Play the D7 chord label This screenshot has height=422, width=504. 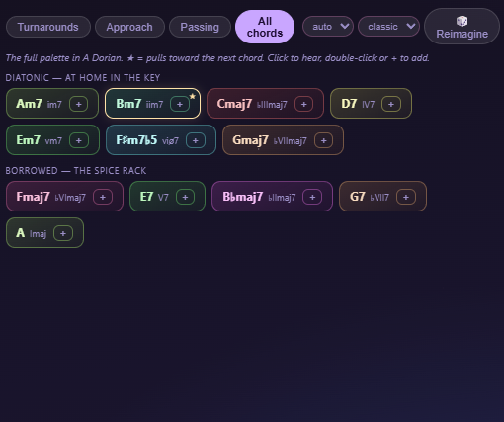[x=349, y=104]
